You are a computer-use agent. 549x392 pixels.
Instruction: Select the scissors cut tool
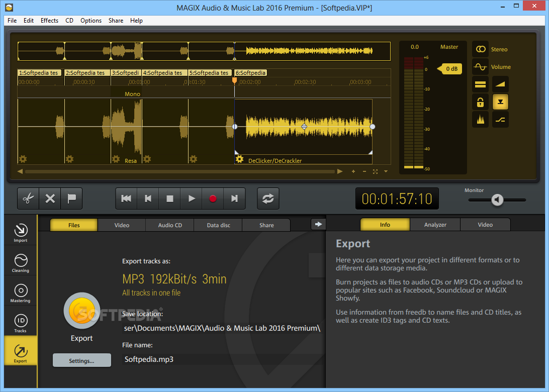tap(28, 199)
